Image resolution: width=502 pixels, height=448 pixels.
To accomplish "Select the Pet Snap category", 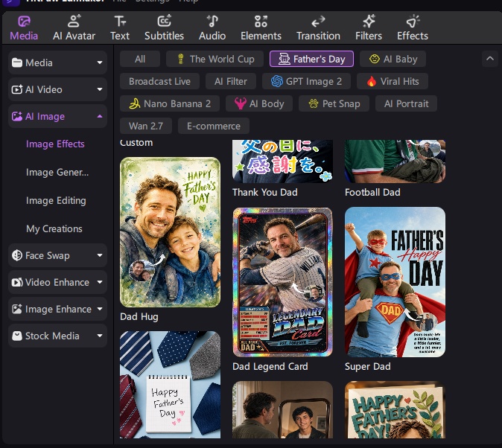I will [334, 103].
